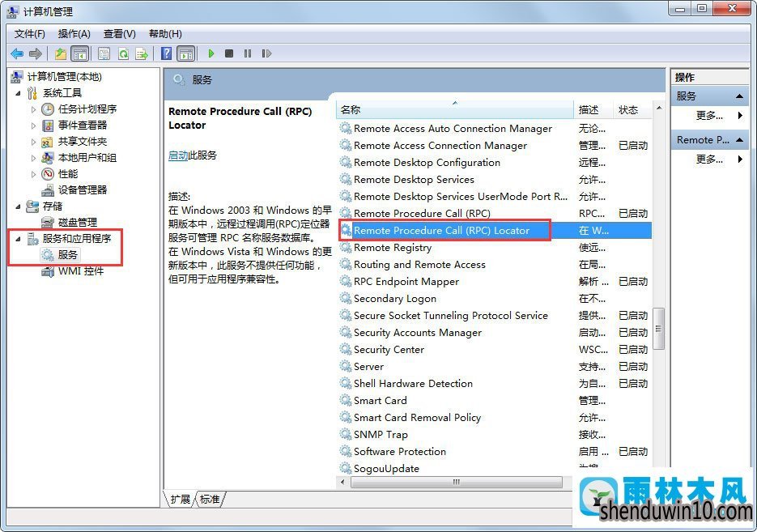
Task: Open the Properties toolbar icon
Action: pos(104,53)
